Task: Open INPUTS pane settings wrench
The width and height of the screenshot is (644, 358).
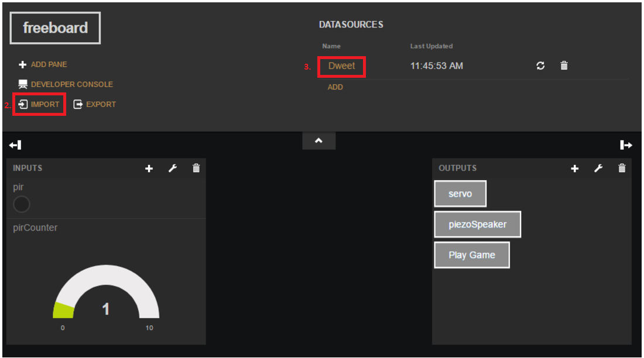Action: point(172,168)
